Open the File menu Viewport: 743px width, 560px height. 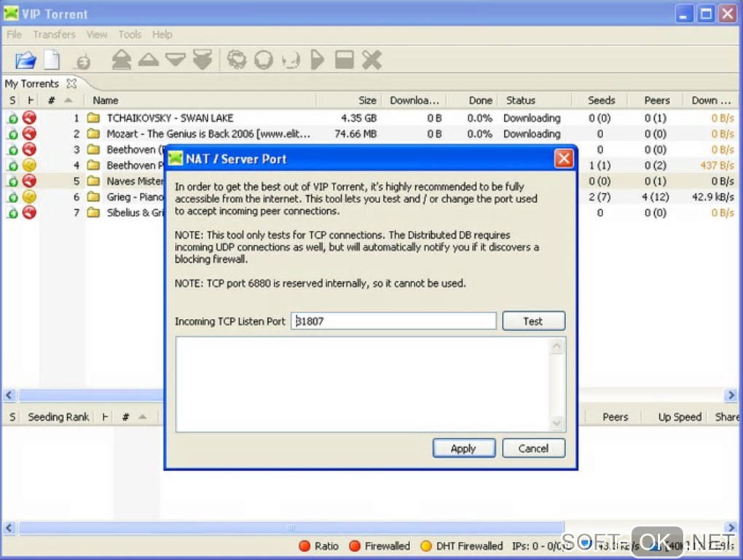pos(15,34)
